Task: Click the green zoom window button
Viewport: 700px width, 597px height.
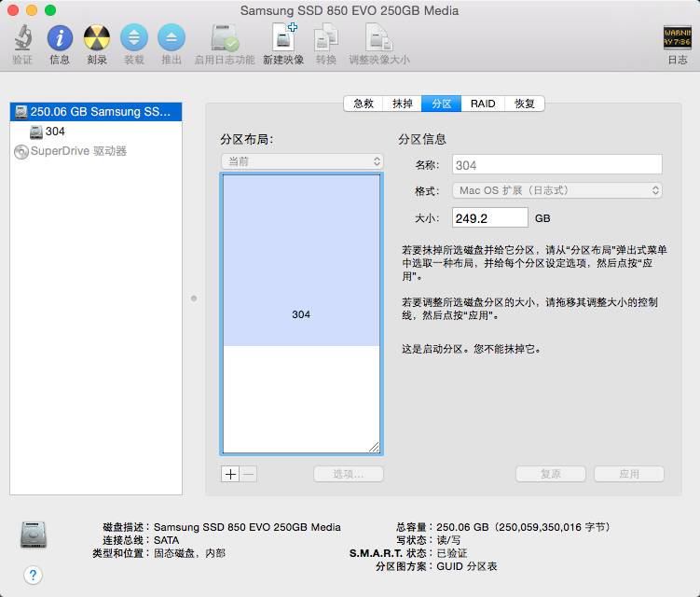Action: (x=50, y=10)
